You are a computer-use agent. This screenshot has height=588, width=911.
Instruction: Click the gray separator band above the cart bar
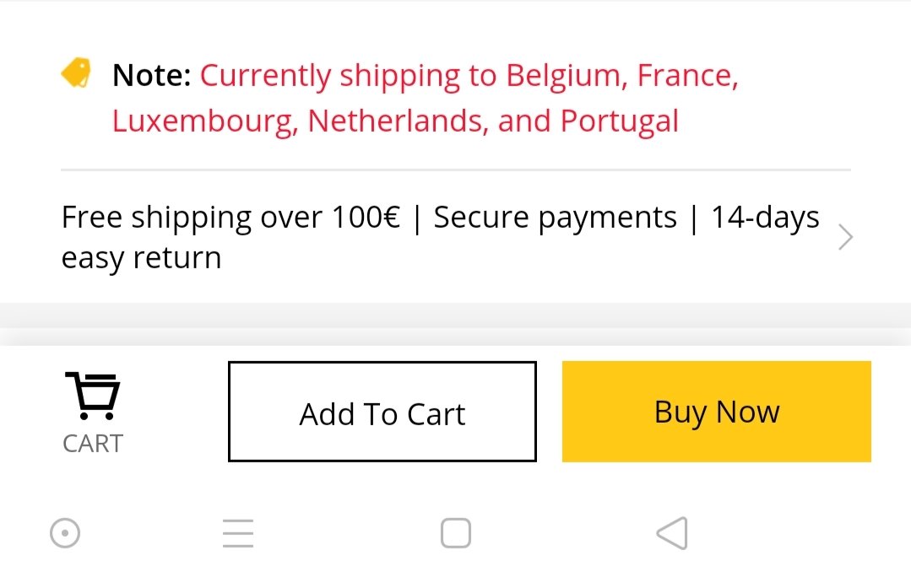pos(456,324)
